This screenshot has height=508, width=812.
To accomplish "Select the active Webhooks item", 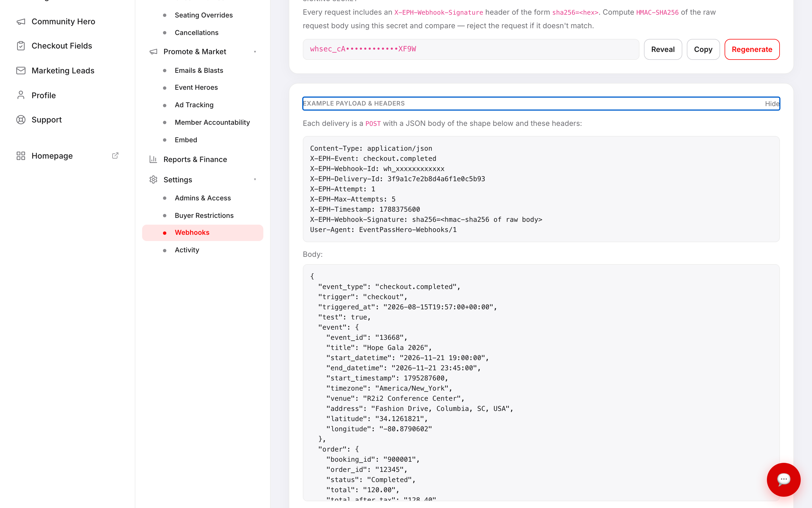I will tap(203, 233).
